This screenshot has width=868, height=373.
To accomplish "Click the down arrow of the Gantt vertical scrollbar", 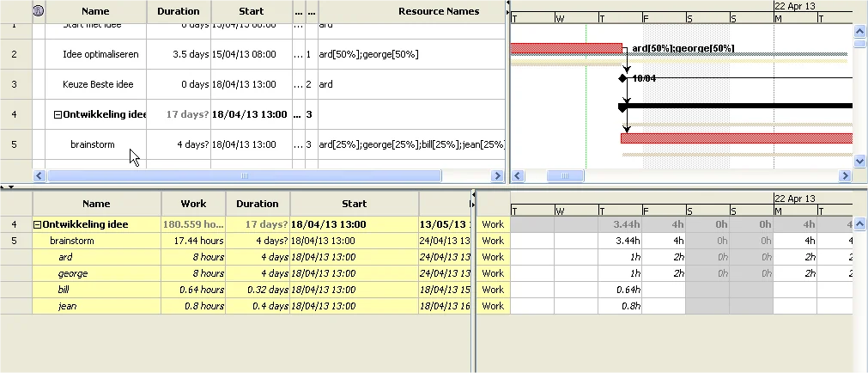I will coord(859,162).
